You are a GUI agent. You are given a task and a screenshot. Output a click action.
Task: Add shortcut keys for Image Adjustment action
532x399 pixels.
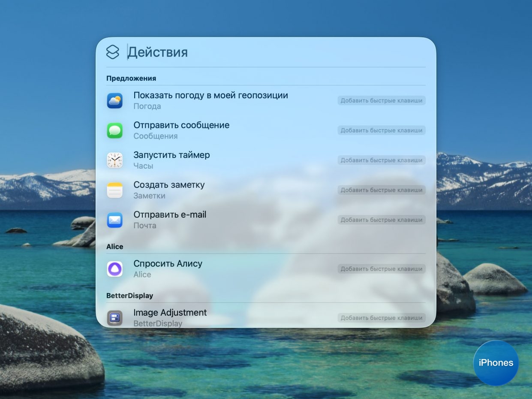tap(382, 318)
